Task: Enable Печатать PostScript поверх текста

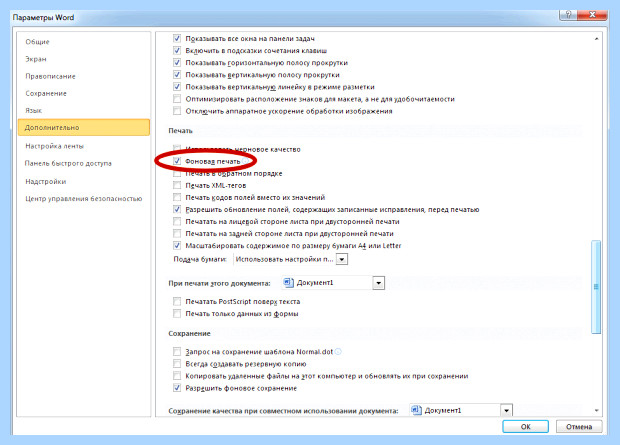Action: (177, 302)
